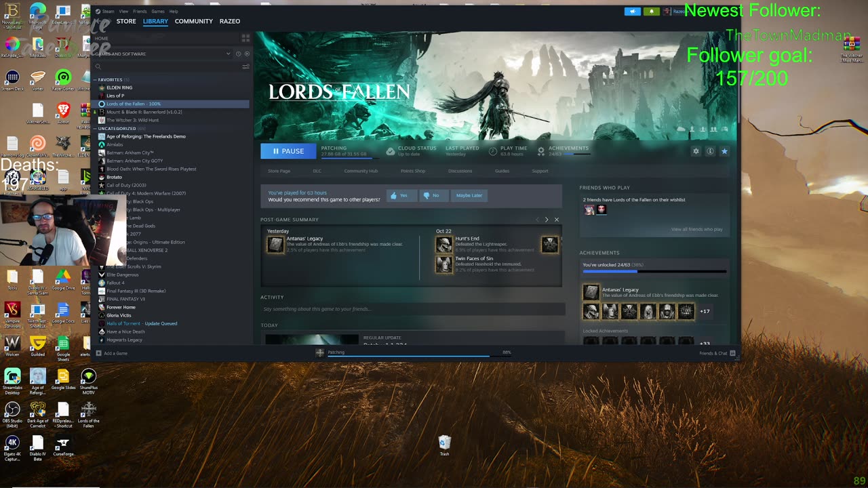Open Trash icon on desktop
The width and height of the screenshot is (868, 488).
(444, 445)
